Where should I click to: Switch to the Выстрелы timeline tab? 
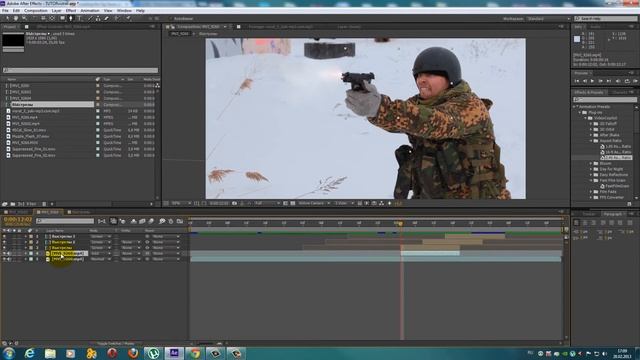pos(80,212)
